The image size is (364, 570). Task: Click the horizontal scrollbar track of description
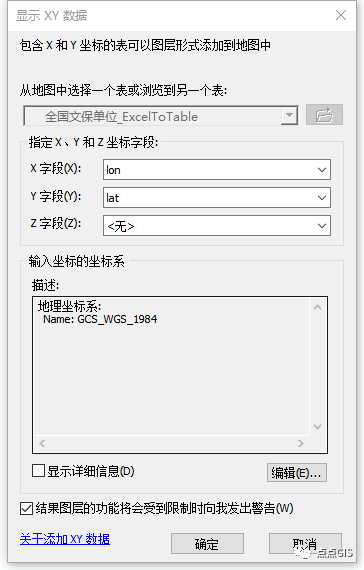(171, 443)
